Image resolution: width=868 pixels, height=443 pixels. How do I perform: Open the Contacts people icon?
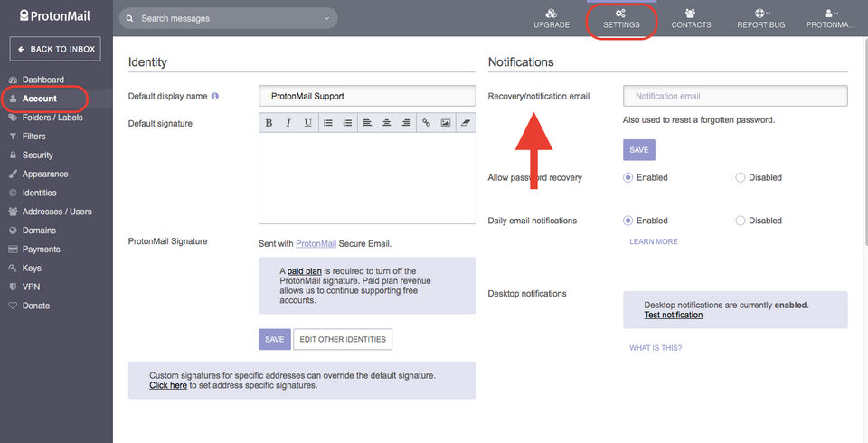pyautogui.click(x=690, y=13)
